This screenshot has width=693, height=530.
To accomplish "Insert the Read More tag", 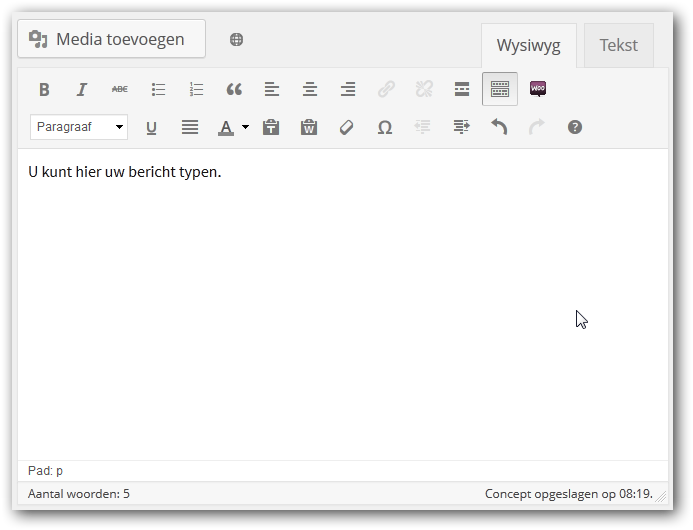I will 462,89.
